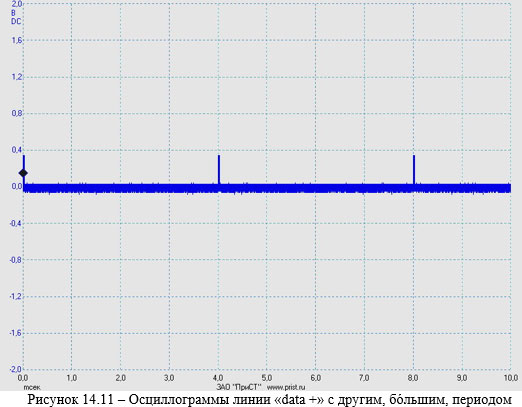Click the 7.0 time axis label

point(364,378)
